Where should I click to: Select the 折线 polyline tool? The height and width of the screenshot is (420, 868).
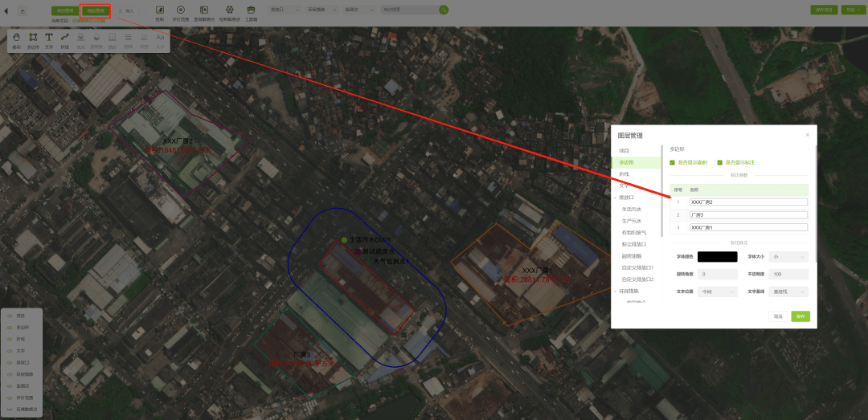pyautogui.click(x=65, y=39)
